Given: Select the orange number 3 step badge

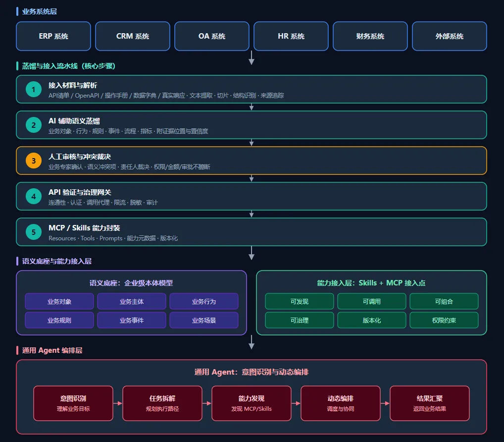Looking at the screenshot, I should pyautogui.click(x=34, y=161).
